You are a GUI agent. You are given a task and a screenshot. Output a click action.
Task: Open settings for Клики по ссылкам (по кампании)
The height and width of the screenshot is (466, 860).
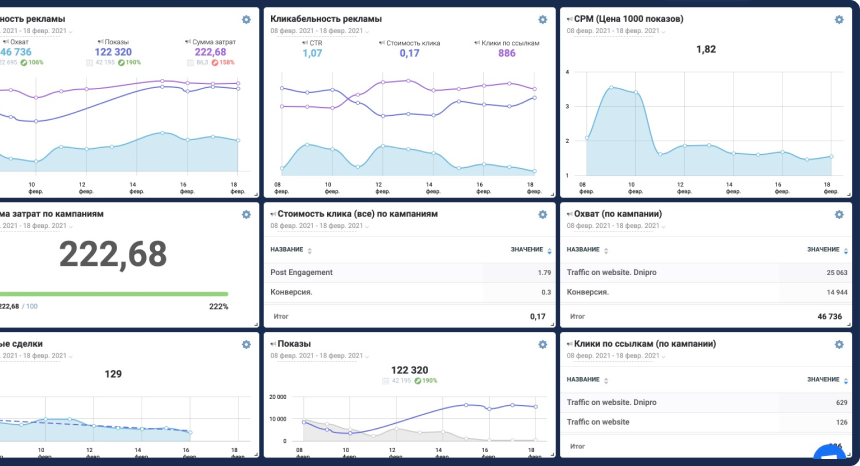click(839, 344)
